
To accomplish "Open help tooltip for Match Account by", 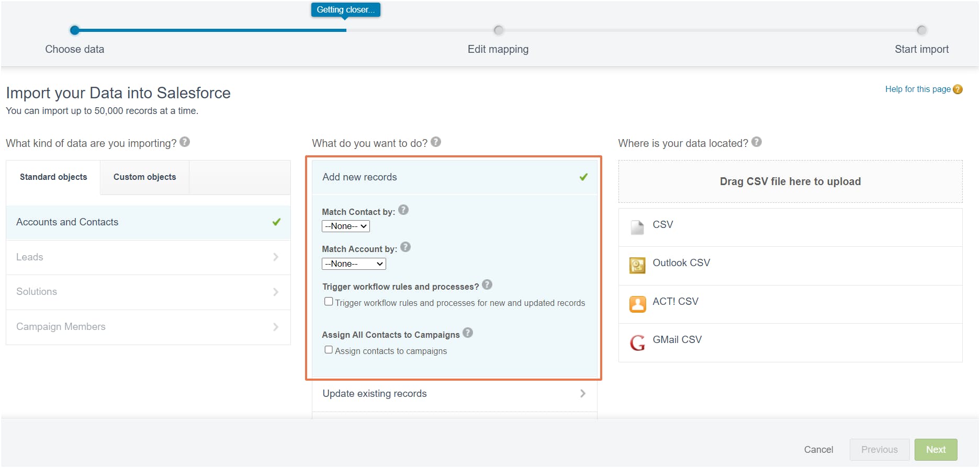I will (405, 247).
